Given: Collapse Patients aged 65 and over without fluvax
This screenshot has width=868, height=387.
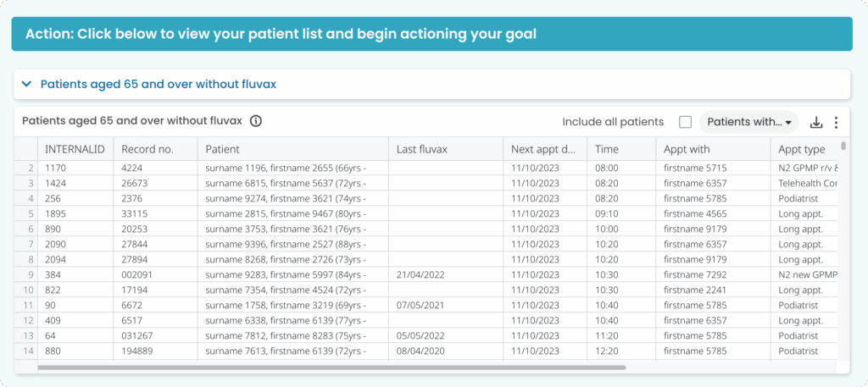Looking at the screenshot, I should (159, 84).
